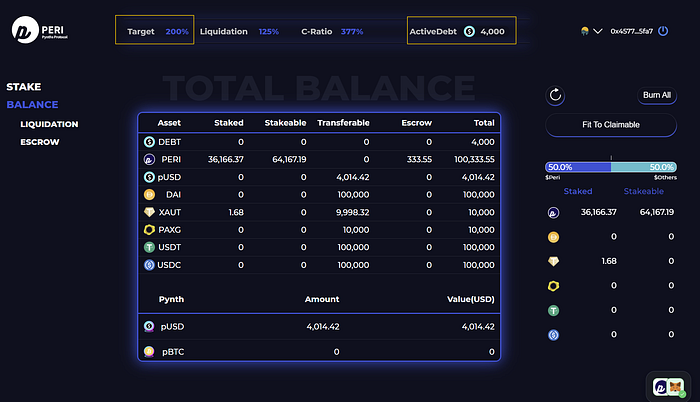The image size is (700, 402).
Task: Click the Transferable column header
Action: [x=343, y=123]
